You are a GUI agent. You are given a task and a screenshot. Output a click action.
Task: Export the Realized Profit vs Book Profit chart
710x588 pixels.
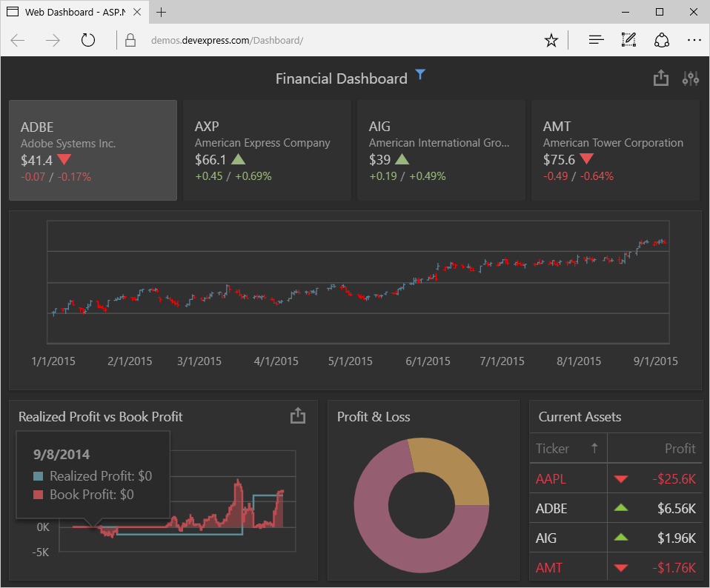[x=298, y=416]
